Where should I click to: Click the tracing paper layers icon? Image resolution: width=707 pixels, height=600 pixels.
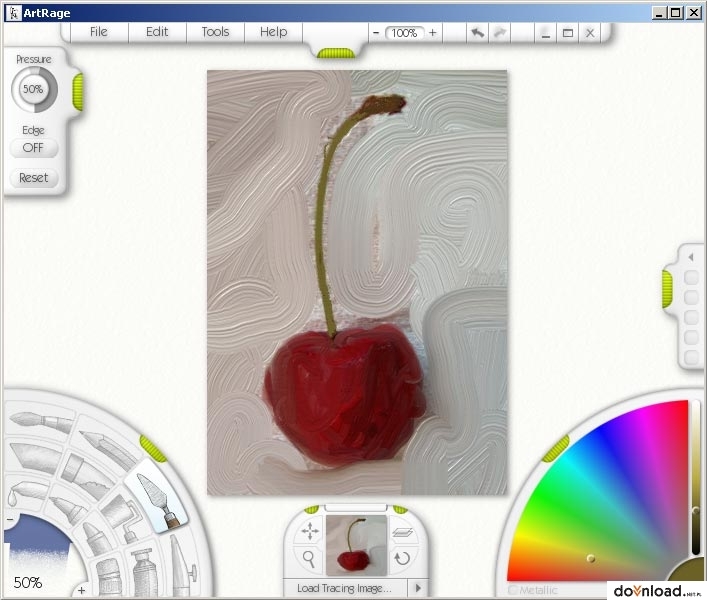[x=403, y=533]
